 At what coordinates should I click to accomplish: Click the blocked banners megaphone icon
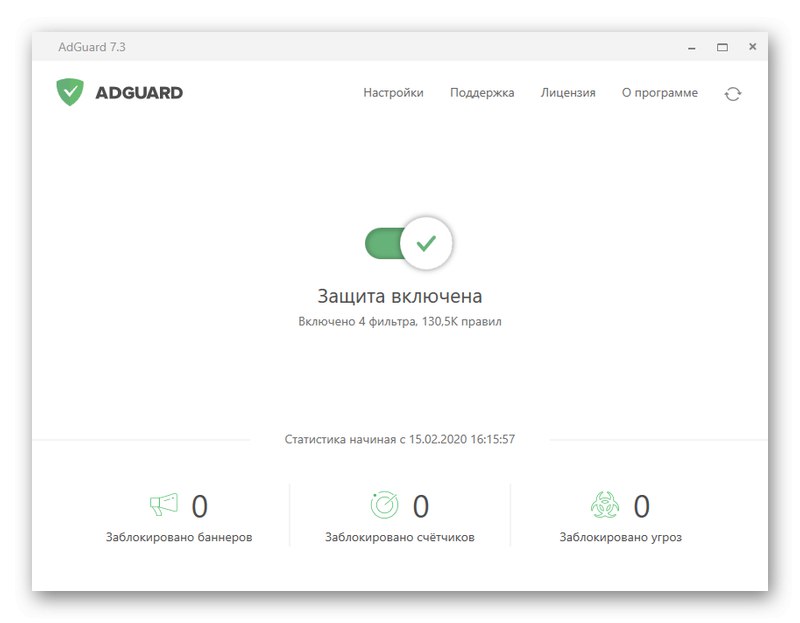point(164,505)
